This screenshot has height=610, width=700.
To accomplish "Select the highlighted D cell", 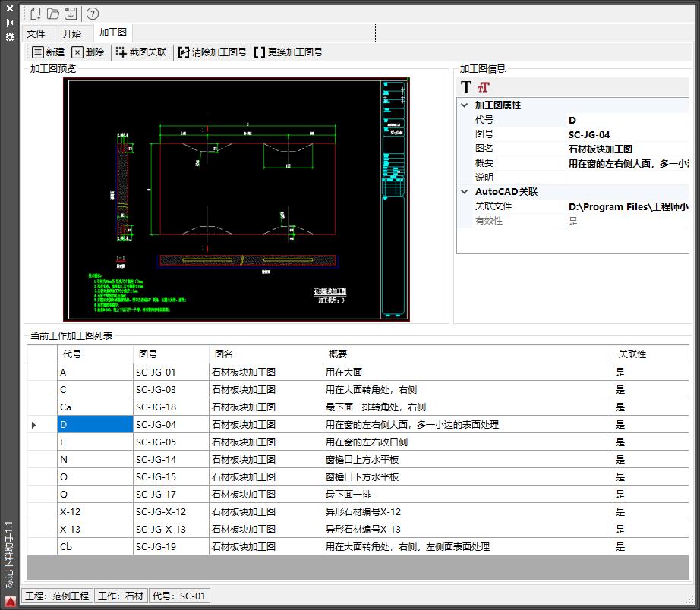I will 95,424.
